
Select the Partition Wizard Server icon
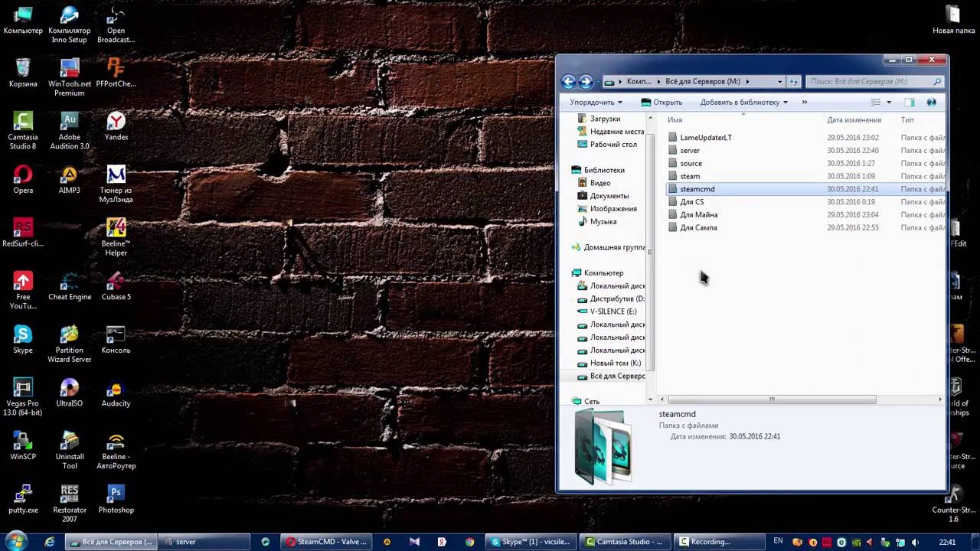pos(70,344)
